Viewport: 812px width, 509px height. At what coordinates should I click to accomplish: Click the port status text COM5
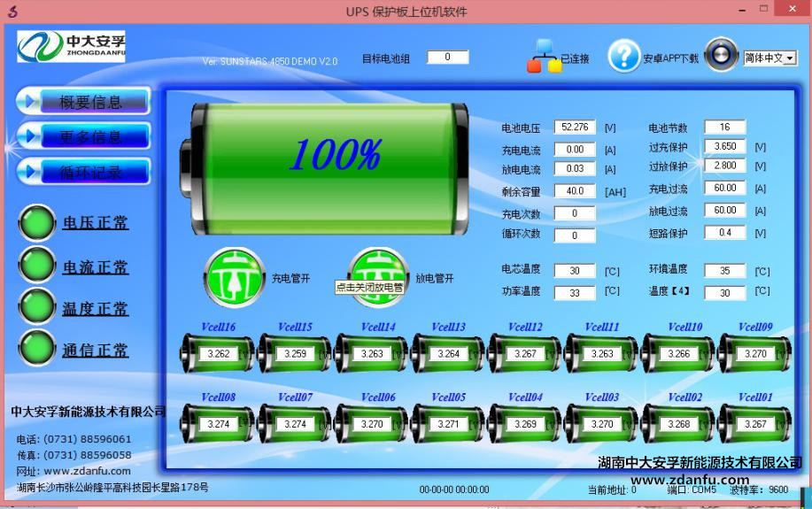(704, 490)
